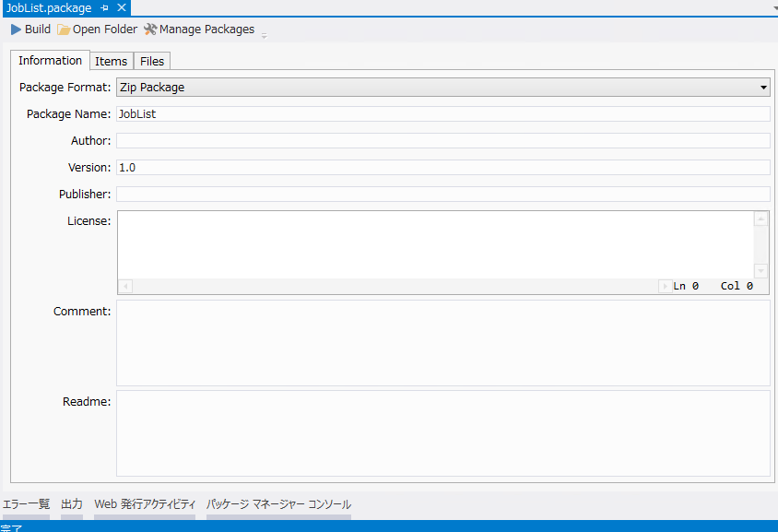Open the document tab list dropdown
The width and height of the screenshot is (778, 532).
774,8
